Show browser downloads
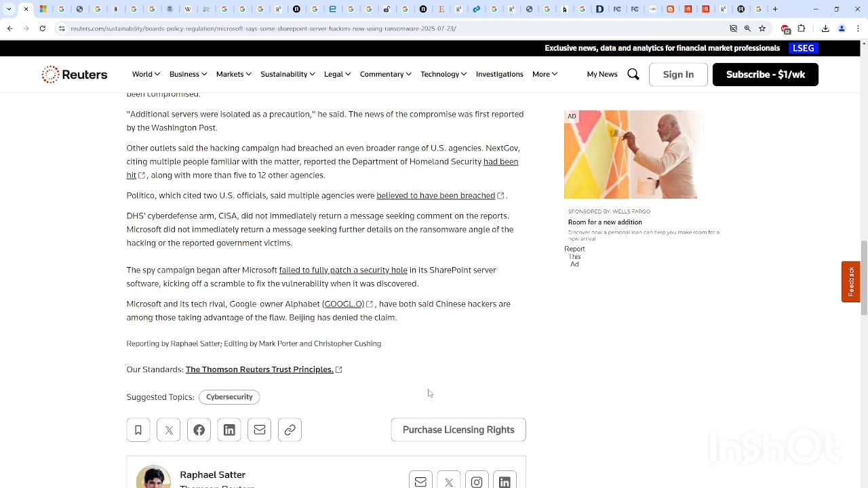The height and width of the screenshot is (488, 868). click(825, 28)
